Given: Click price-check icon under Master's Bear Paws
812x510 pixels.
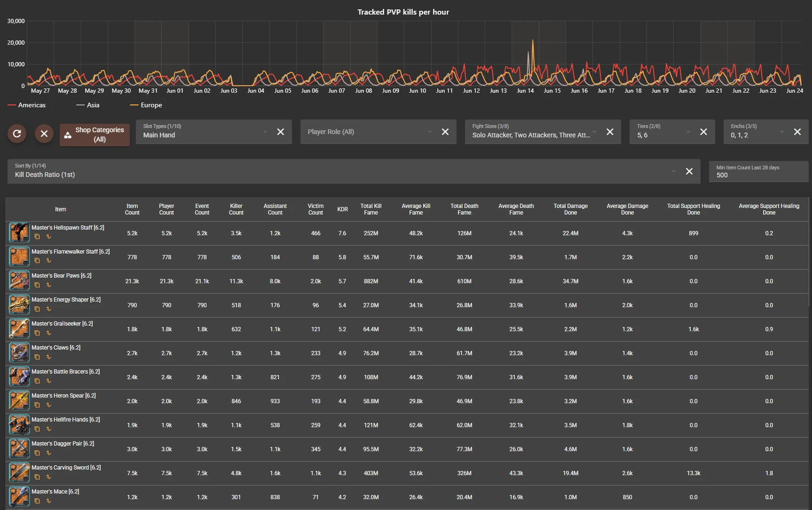Looking at the screenshot, I should 48,285.
